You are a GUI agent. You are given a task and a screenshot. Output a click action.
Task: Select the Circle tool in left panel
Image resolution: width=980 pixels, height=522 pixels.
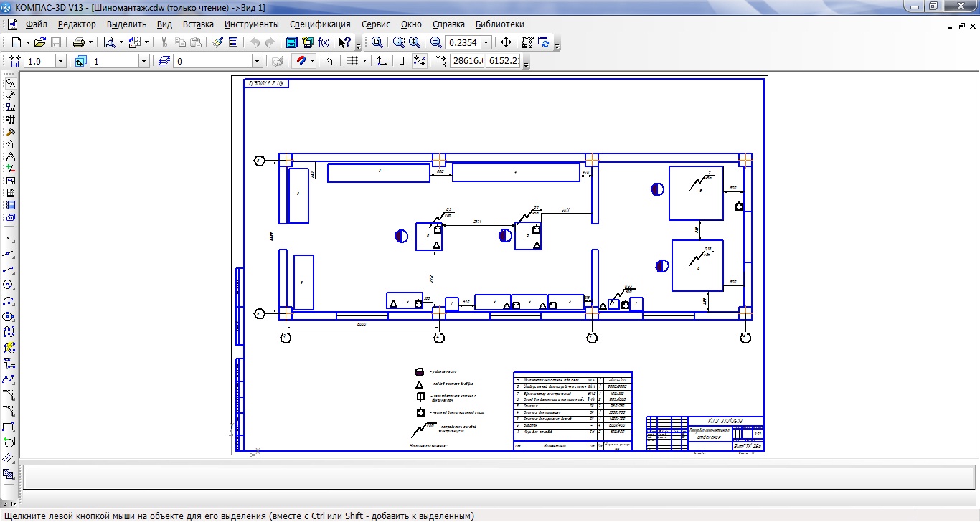[9, 285]
